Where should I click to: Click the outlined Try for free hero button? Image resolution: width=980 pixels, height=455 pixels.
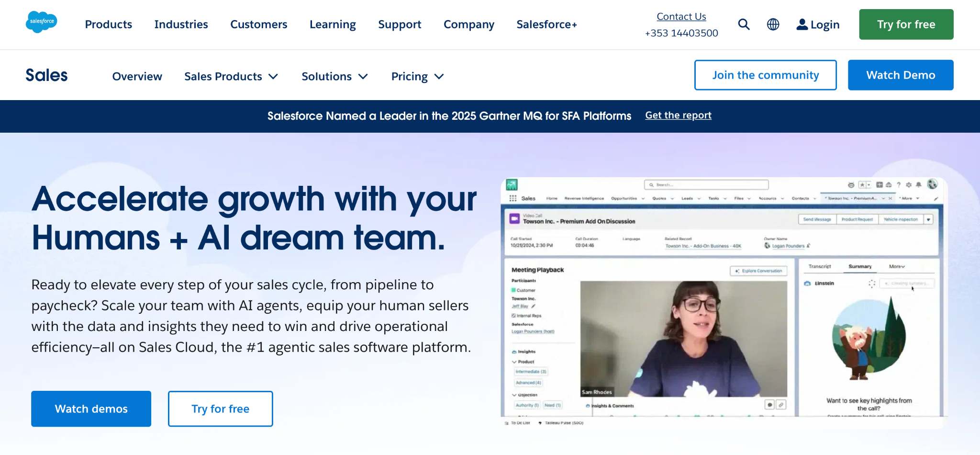click(x=221, y=409)
